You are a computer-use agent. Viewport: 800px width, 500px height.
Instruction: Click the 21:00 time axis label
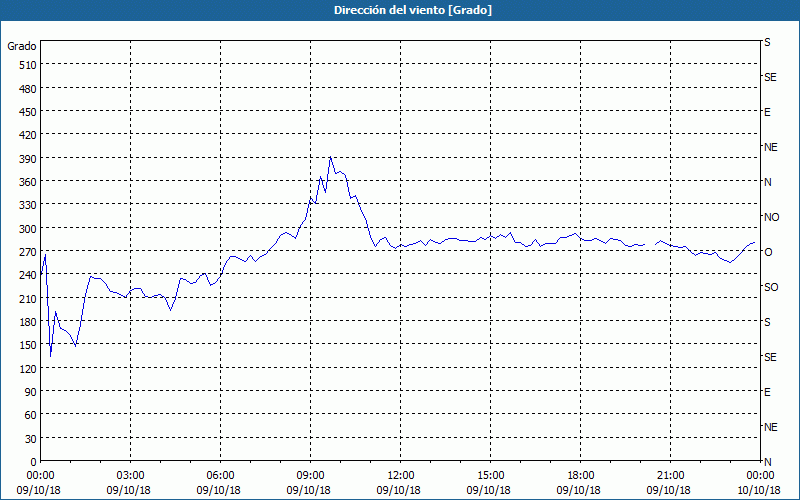coord(670,476)
